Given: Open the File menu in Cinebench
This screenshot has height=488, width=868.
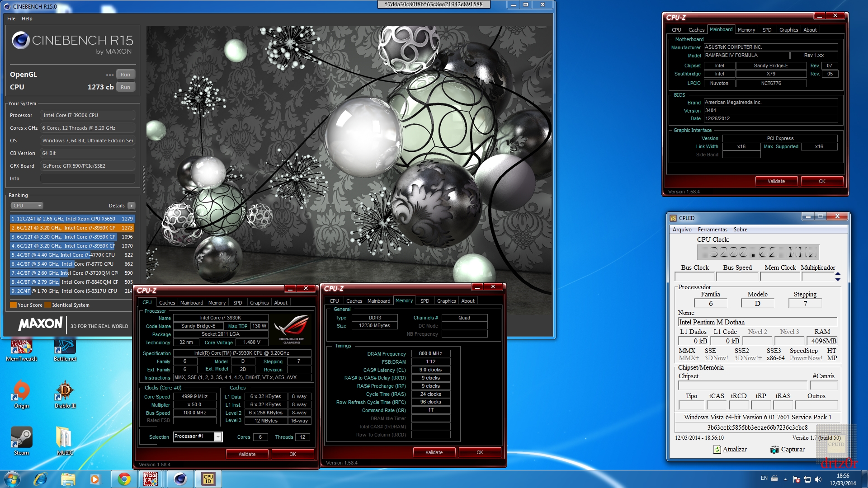Looking at the screenshot, I should 11,19.
